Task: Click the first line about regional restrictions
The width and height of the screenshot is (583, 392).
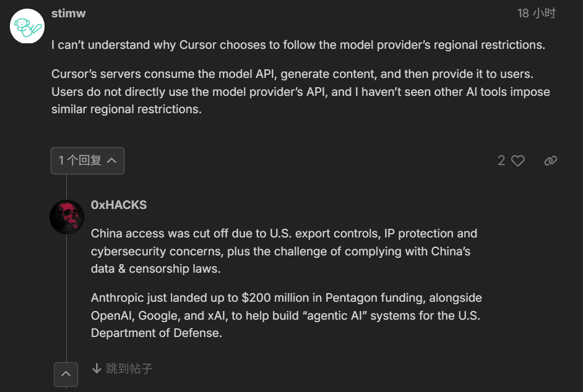Action: tap(298, 45)
